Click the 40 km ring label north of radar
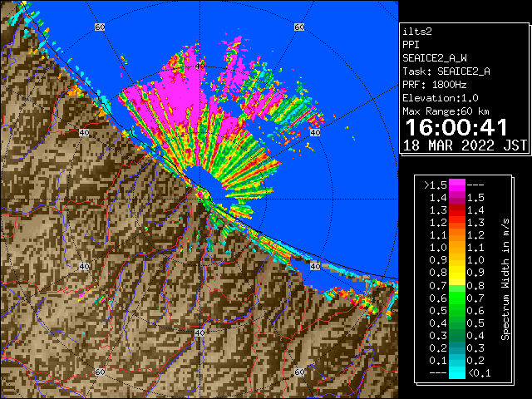The image size is (532, 399). pyautogui.click(x=200, y=66)
